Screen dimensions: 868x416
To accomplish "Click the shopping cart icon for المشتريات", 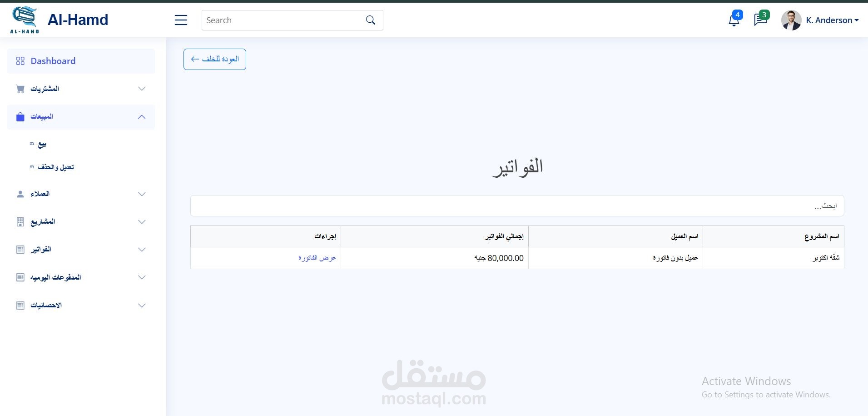I will point(20,89).
